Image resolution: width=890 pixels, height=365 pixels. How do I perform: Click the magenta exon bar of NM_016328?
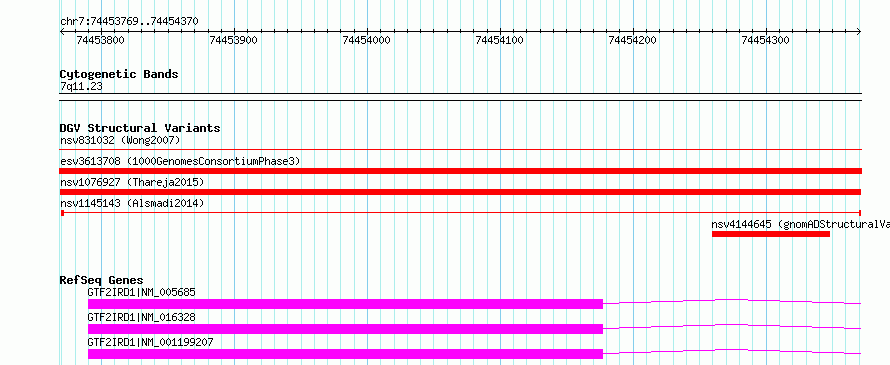345,329
